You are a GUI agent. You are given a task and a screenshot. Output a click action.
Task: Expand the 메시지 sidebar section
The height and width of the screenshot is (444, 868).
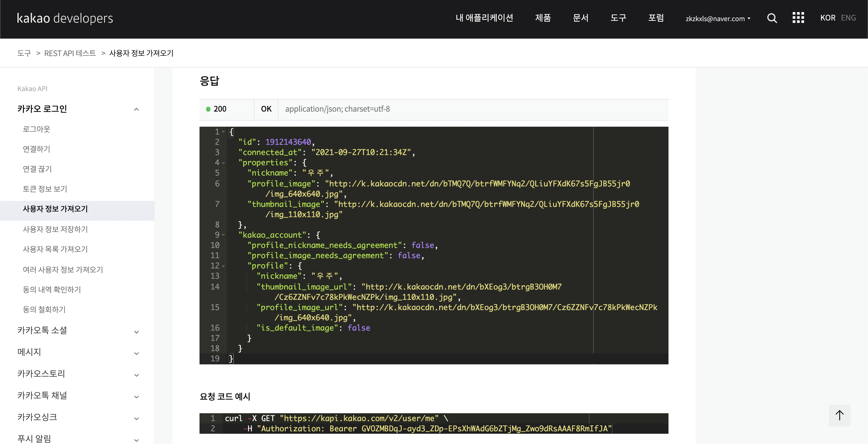pos(136,353)
